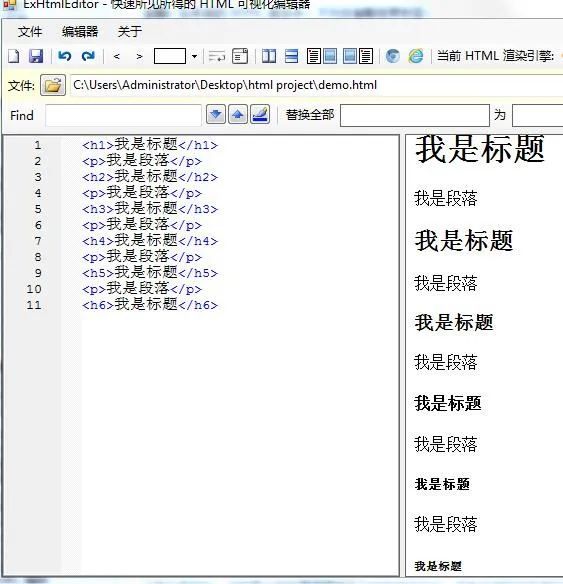Focus the replacement field after 为
The width and height of the screenshot is (563, 584).
pyautogui.click(x=538, y=115)
